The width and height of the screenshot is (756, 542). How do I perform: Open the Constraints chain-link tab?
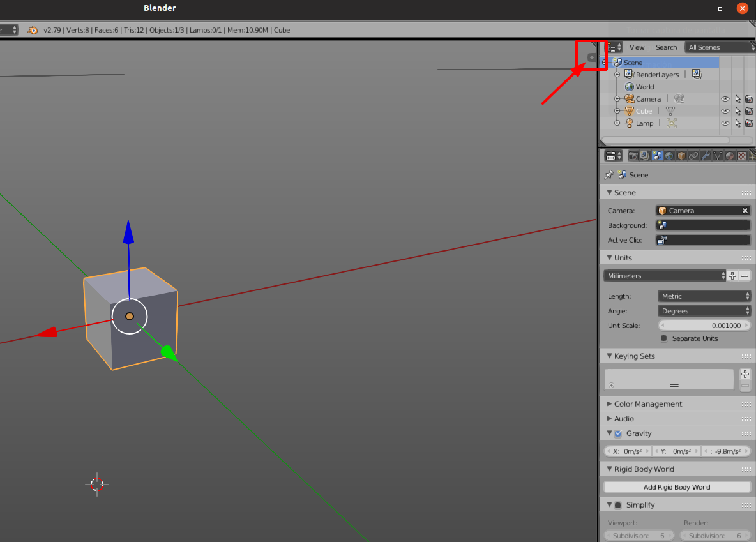[693, 156]
